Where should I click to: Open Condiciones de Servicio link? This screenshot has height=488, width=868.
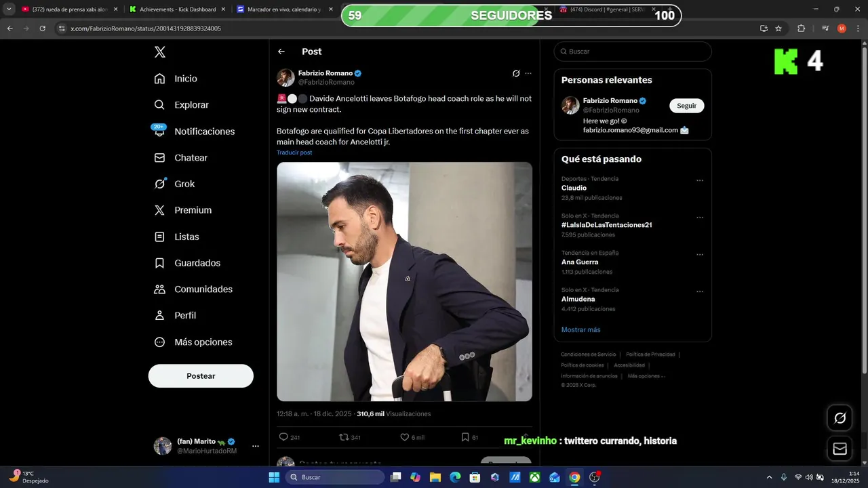(588, 354)
